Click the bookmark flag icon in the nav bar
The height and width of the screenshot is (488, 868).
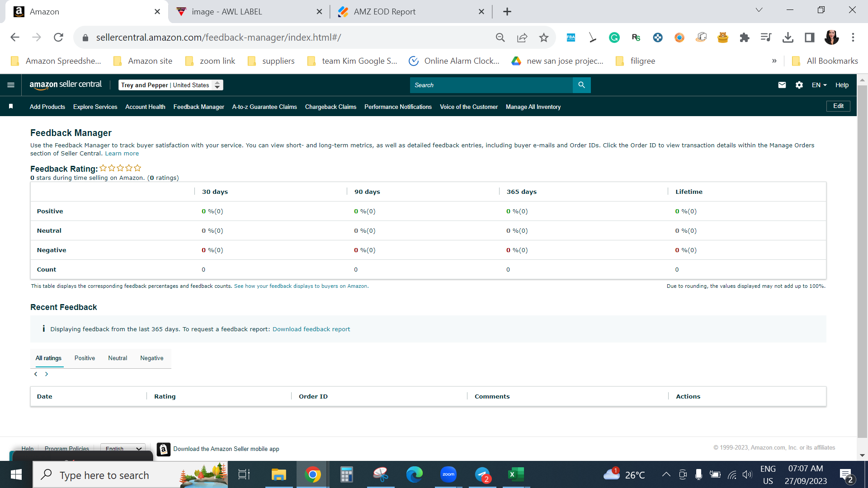[11, 107]
